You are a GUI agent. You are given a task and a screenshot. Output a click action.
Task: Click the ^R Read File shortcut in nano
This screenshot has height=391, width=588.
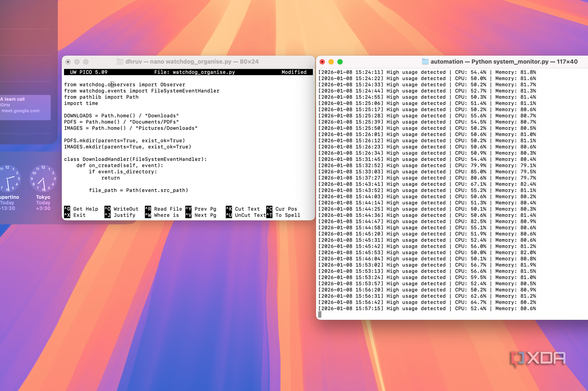[x=163, y=209]
